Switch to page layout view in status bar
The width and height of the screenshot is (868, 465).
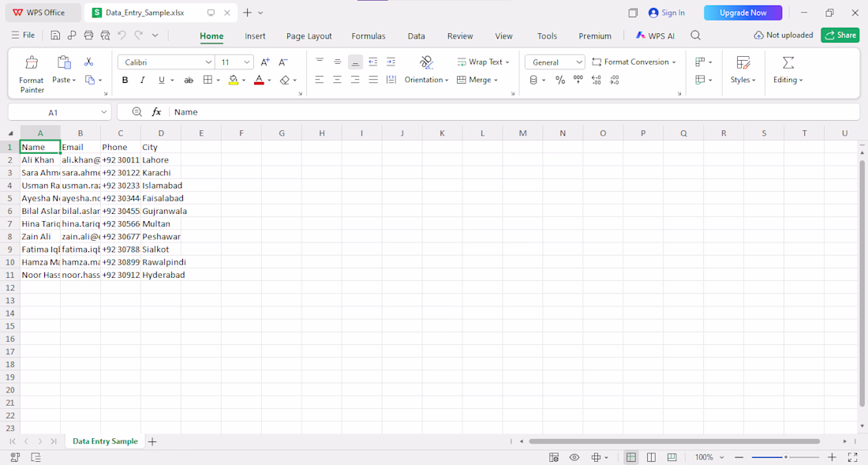tap(652, 457)
